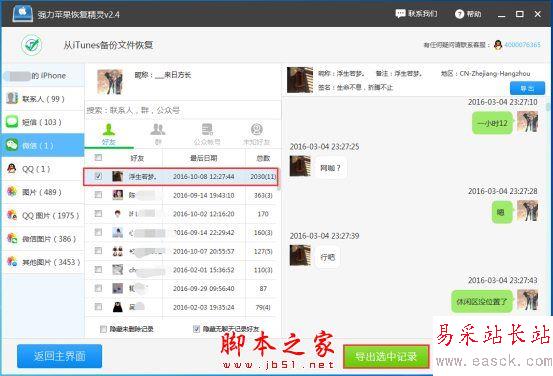Click the green checkmark status icon
This screenshot has width=553, height=376.
32,45
